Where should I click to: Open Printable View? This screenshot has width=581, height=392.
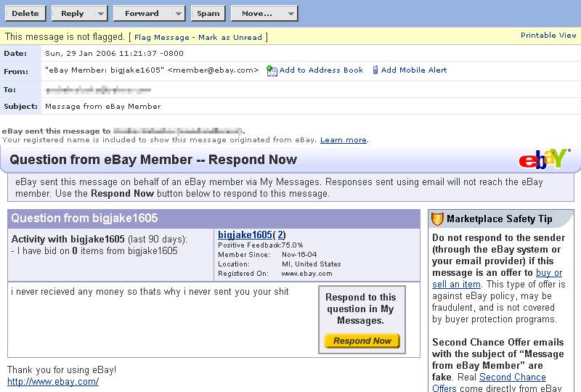[x=548, y=35]
